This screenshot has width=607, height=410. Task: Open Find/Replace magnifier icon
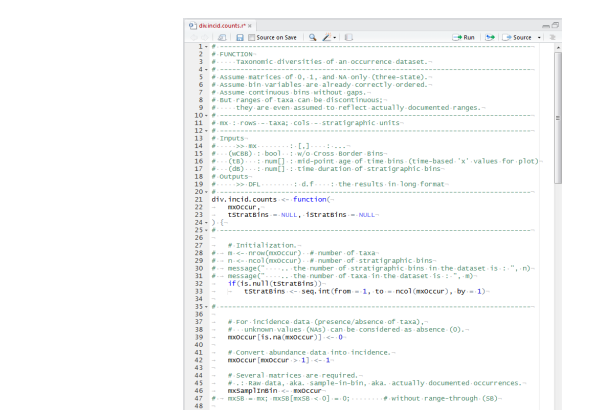tap(313, 37)
